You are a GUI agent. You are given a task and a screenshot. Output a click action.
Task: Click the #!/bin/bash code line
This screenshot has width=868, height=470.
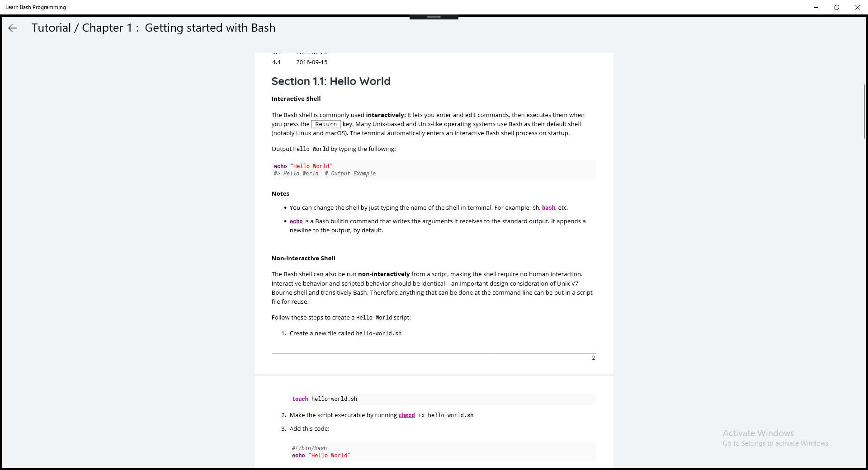[x=309, y=448]
